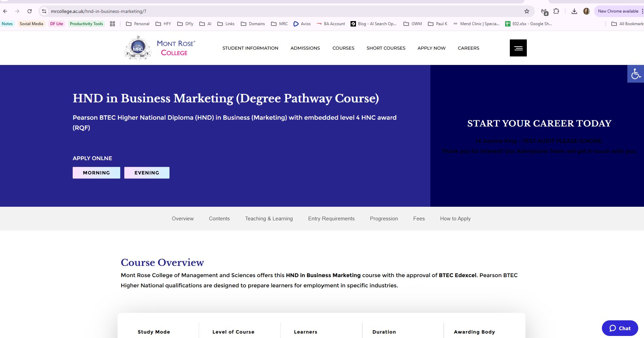644x338 pixels.
Task: Open the Chat widget
Action: coord(620,328)
